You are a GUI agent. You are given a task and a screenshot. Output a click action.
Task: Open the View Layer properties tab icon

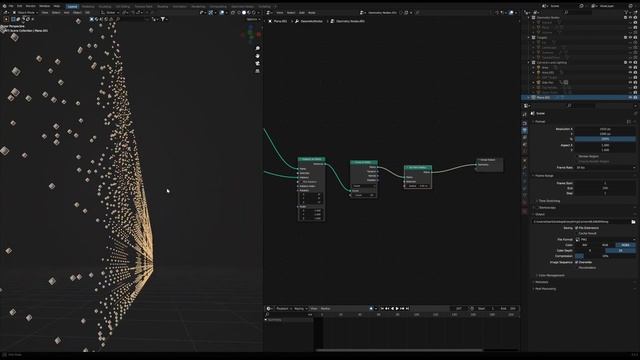click(524, 137)
